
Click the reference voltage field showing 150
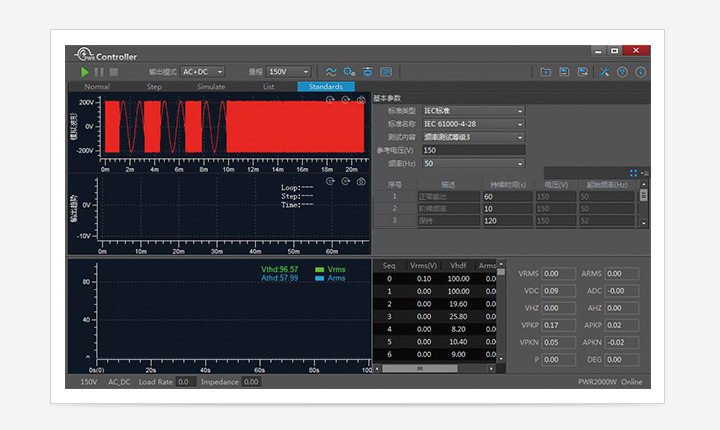click(473, 150)
